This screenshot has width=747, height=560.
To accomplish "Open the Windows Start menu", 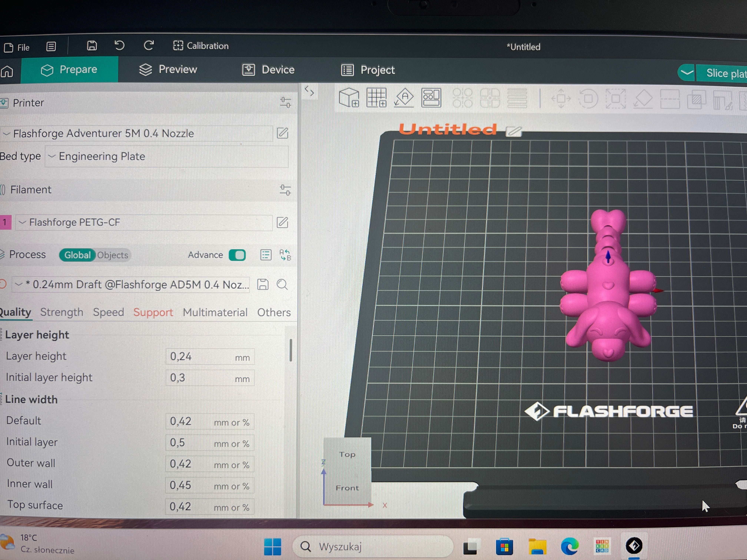I will point(273,546).
